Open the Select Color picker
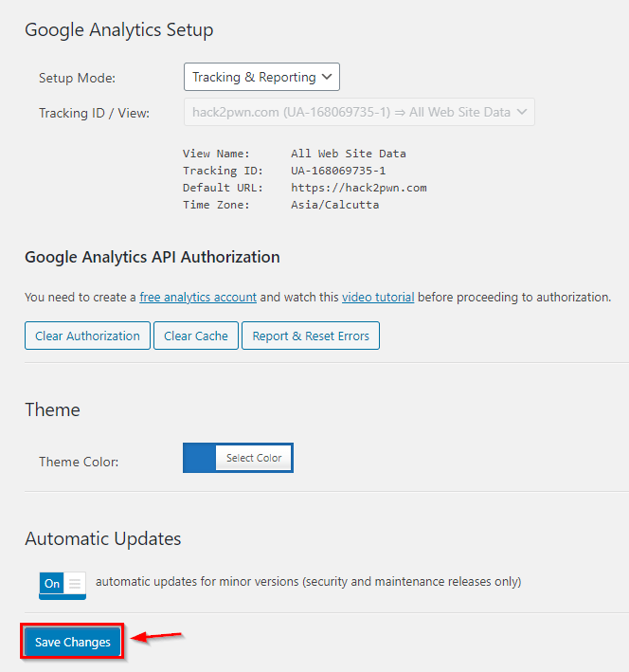The width and height of the screenshot is (629, 672). pyautogui.click(x=253, y=458)
